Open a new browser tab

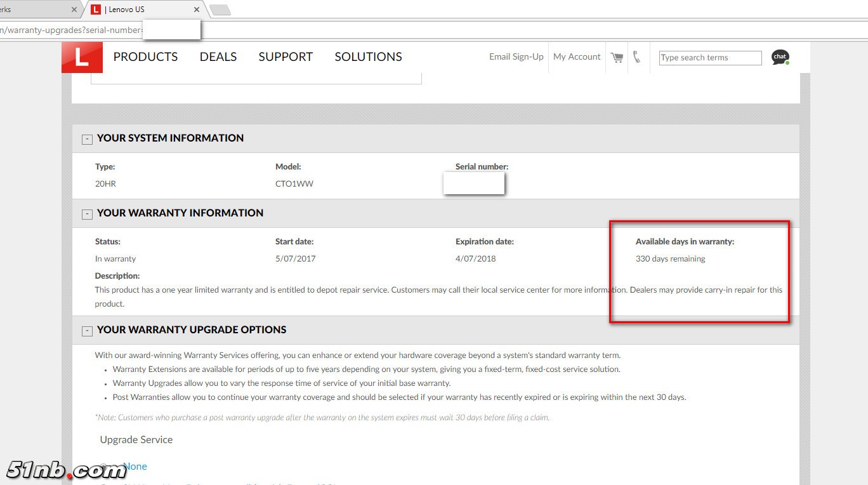coord(220,10)
